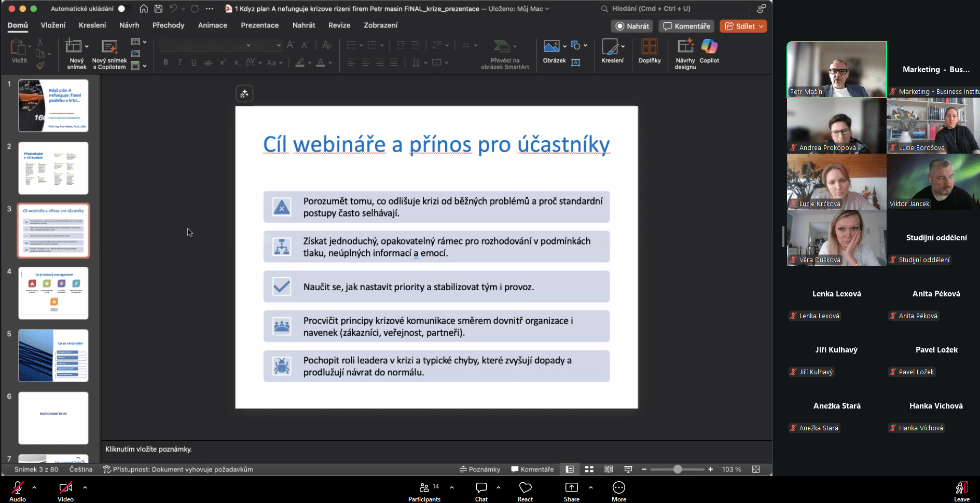Switch to slide sorter view in status bar
Screen dimensions: 980x503
point(589,469)
